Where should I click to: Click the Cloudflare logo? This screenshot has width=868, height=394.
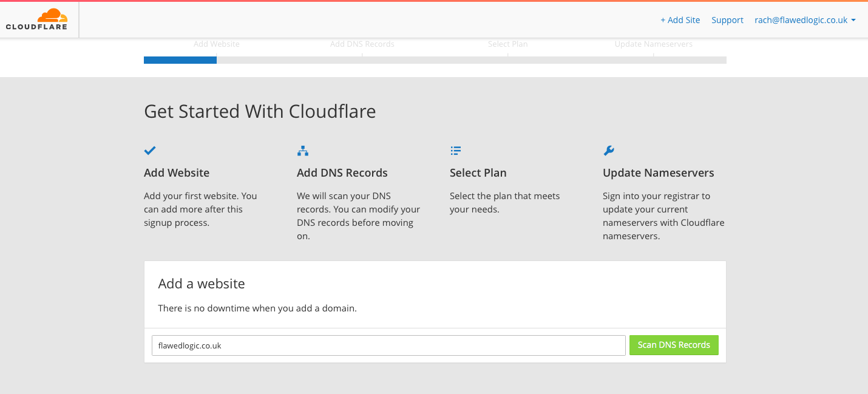tap(36, 19)
